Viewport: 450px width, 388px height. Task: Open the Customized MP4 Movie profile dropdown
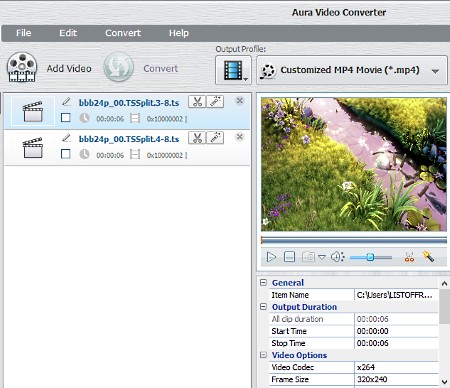(x=352, y=70)
